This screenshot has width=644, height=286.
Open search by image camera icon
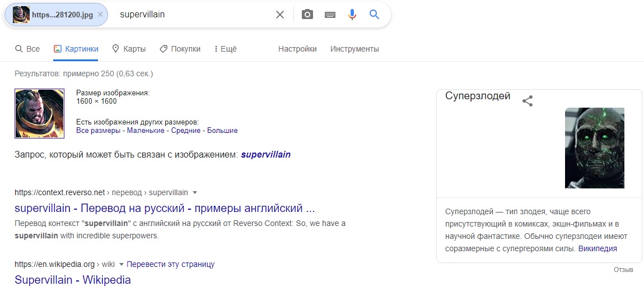pyautogui.click(x=307, y=15)
